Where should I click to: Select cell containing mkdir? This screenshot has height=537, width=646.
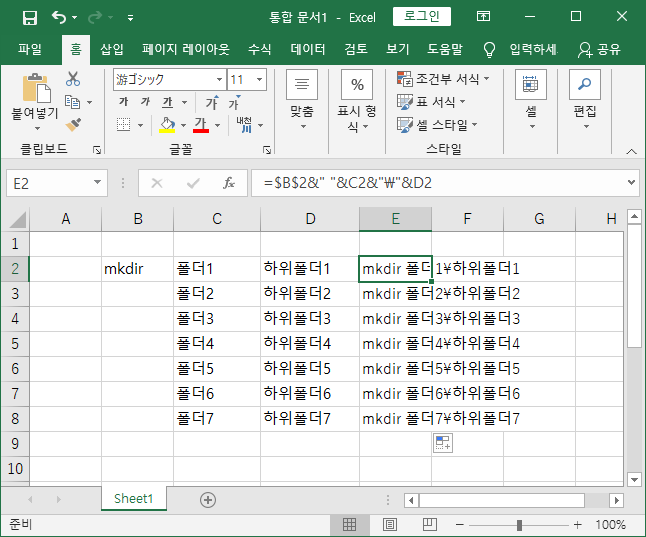click(137, 269)
